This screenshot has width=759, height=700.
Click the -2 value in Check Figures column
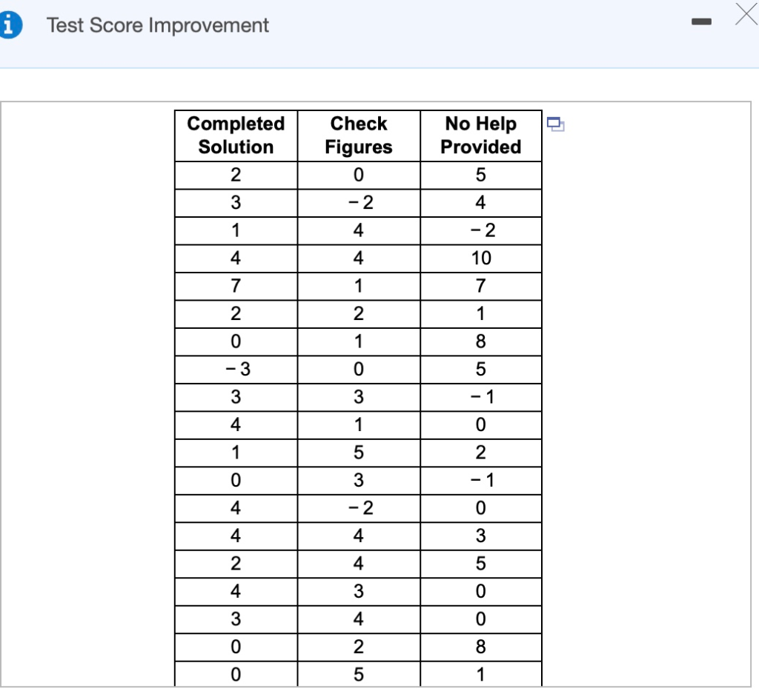(x=358, y=202)
